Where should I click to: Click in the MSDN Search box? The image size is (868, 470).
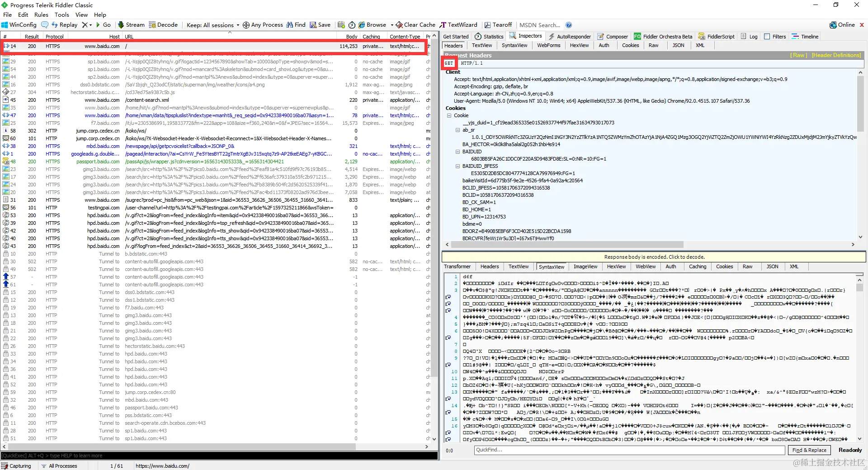[x=540, y=25]
